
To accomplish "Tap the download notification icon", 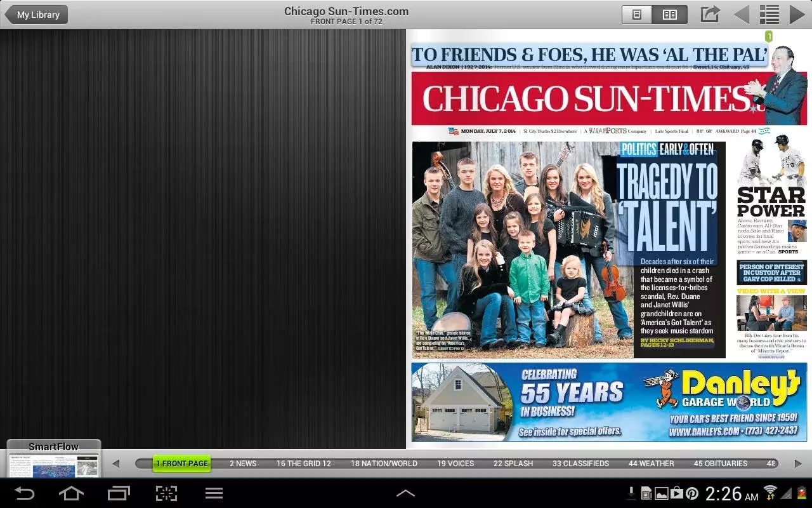I will pos(631,493).
